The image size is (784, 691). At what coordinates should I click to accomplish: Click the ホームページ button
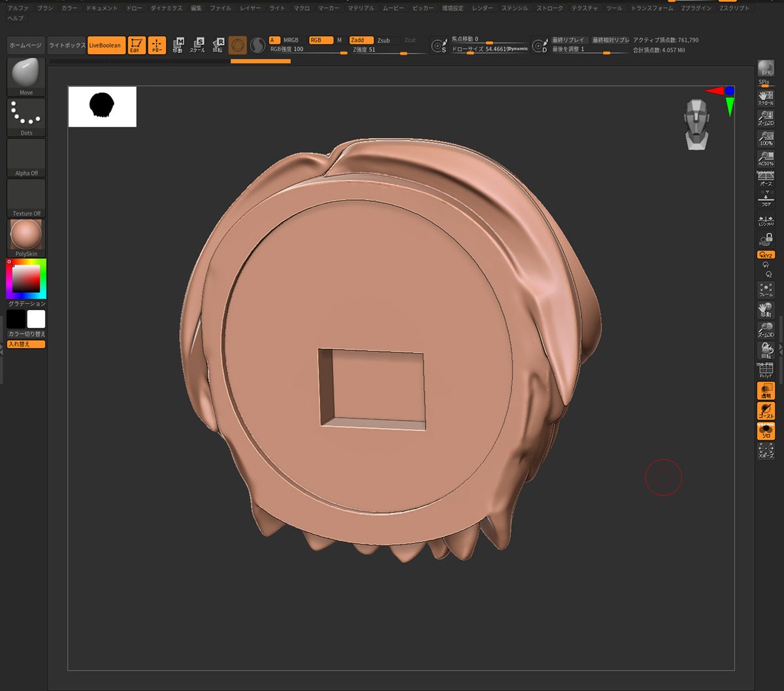[x=26, y=45]
